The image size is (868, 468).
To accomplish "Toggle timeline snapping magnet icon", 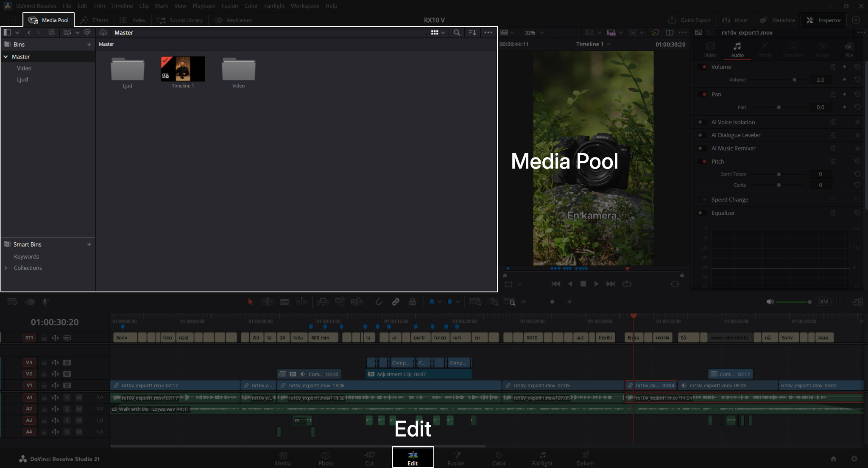I will (379, 302).
